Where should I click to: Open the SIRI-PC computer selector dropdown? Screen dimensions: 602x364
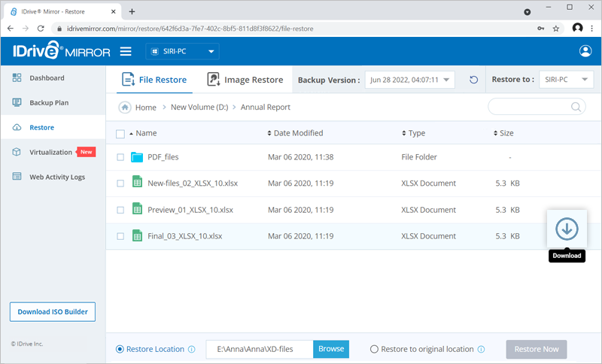click(182, 51)
